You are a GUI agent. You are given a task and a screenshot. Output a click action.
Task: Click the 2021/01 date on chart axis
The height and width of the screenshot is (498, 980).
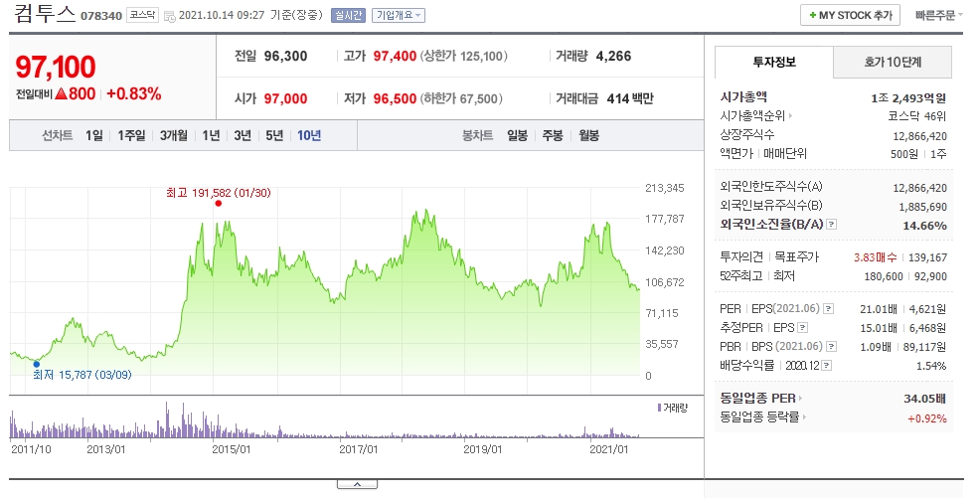point(608,449)
